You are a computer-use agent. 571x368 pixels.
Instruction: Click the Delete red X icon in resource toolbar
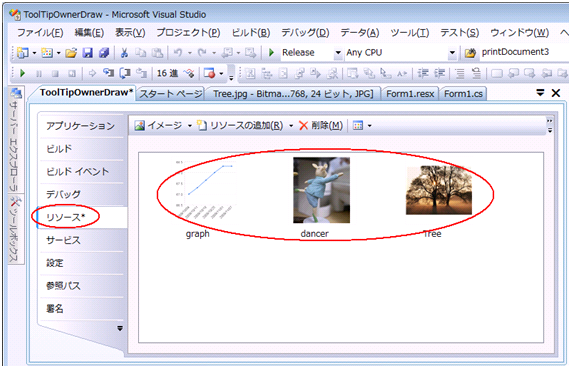[303, 126]
